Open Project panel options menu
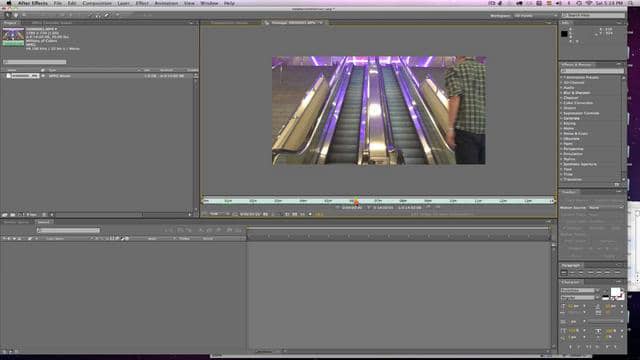The image size is (640, 360). 191,23
